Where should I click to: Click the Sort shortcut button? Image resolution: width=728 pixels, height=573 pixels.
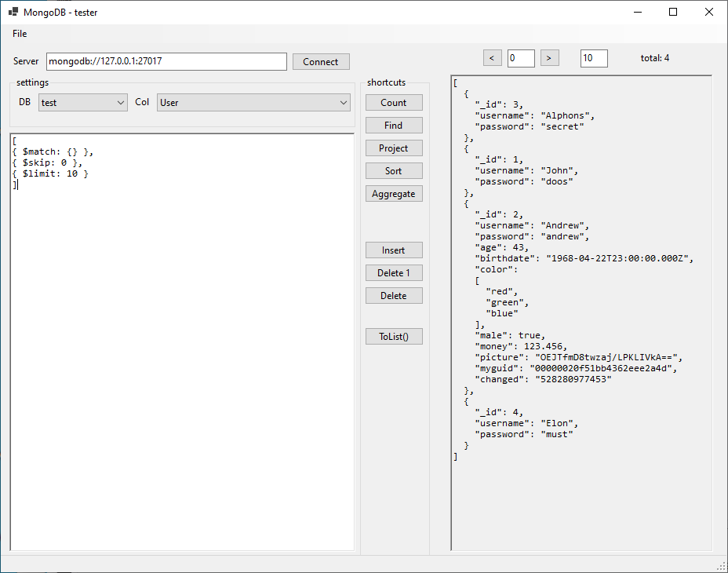coord(394,171)
